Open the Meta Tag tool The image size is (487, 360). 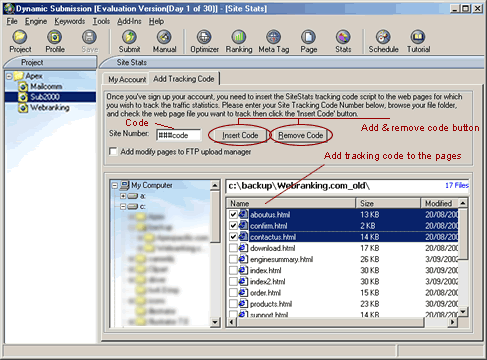(274, 41)
